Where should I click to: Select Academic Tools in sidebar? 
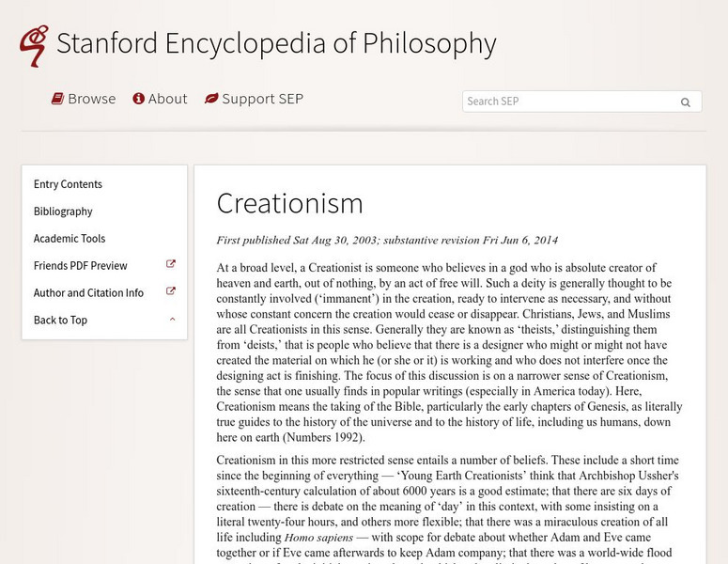[70, 239]
